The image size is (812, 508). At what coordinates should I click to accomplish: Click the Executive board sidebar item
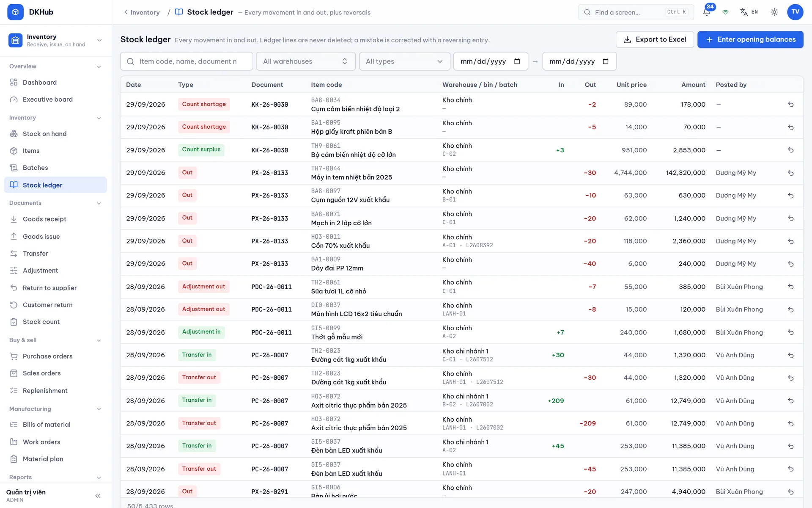(56, 99)
